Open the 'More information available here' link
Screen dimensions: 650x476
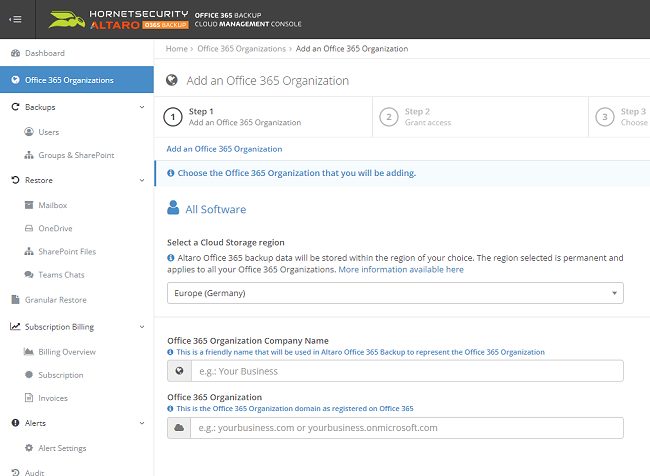(x=401, y=270)
